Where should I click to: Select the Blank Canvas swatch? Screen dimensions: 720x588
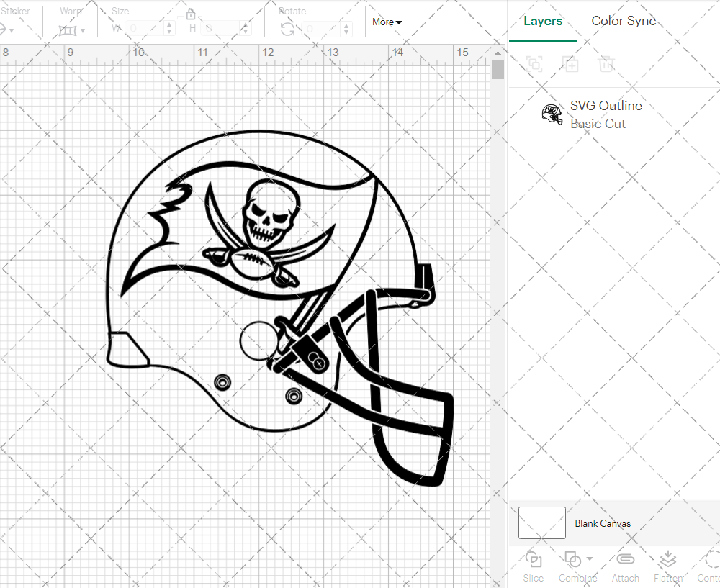pyautogui.click(x=542, y=523)
